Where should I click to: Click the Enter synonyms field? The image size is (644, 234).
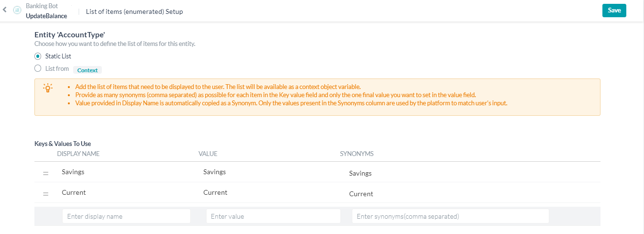(450, 216)
